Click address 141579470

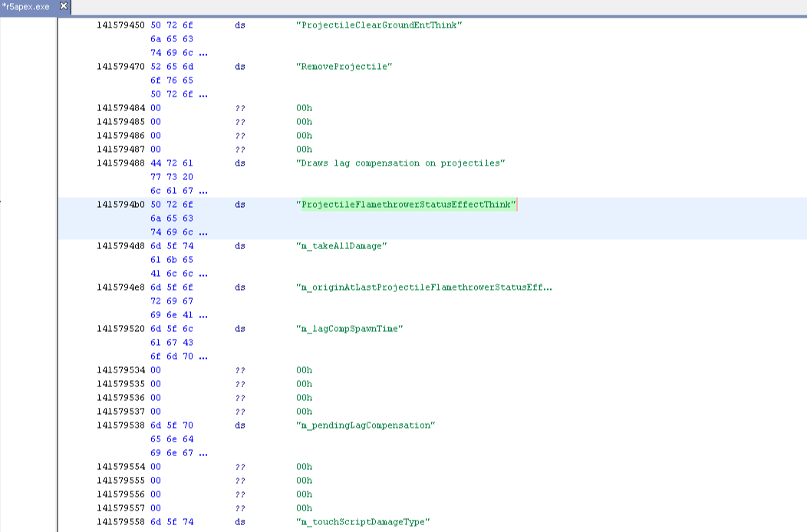pyautogui.click(x=120, y=67)
